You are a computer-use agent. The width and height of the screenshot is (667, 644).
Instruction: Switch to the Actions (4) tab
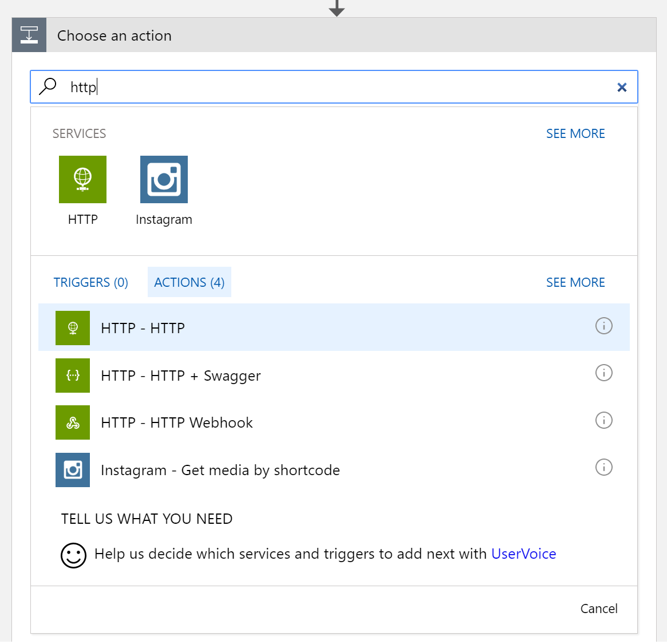(x=189, y=282)
